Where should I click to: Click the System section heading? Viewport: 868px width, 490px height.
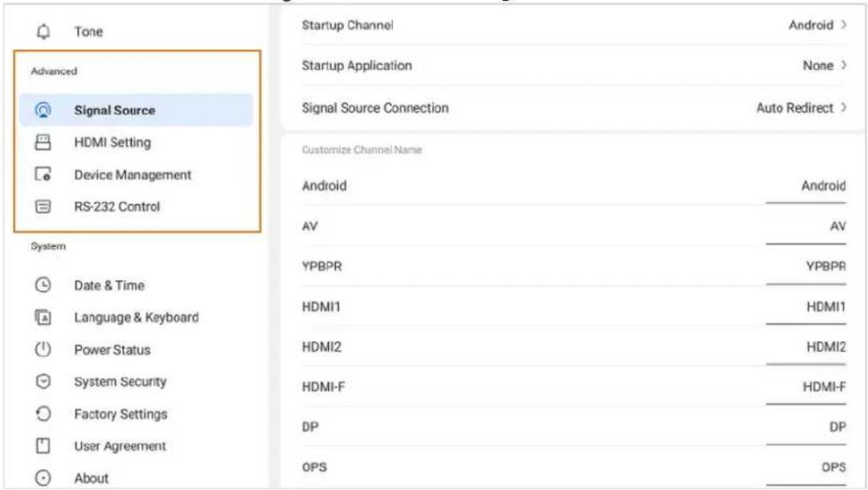pyautogui.click(x=48, y=246)
